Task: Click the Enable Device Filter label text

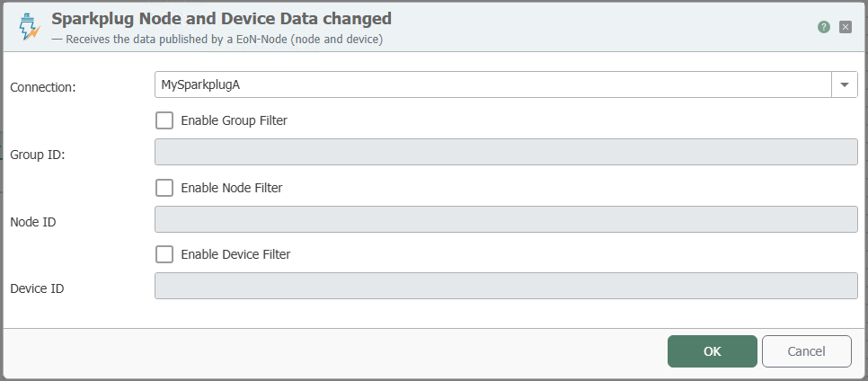Action: coord(235,254)
